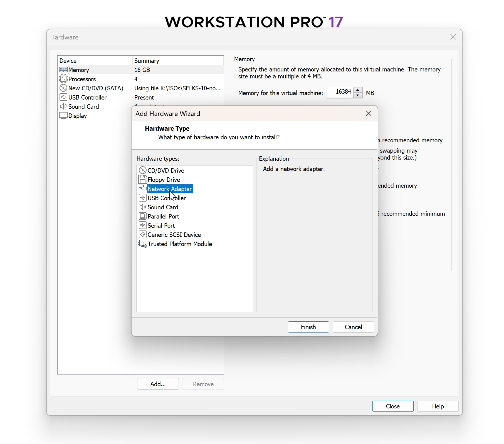The height and width of the screenshot is (444, 504).
Task: Click Finish to add the network adapter
Action: click(x=308, y=327)
